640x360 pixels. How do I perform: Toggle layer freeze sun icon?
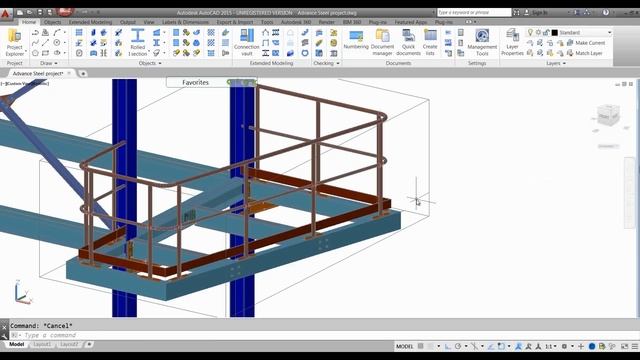[538, 32]
